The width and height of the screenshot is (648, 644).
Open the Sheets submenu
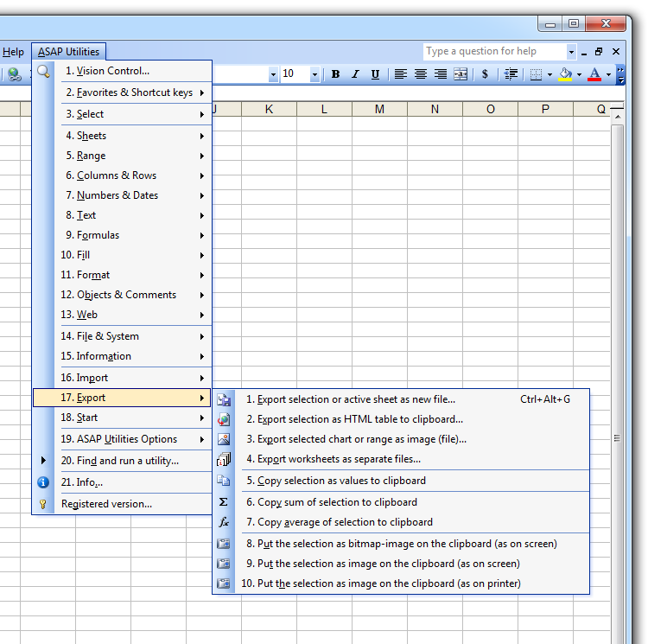coord(123,136)
